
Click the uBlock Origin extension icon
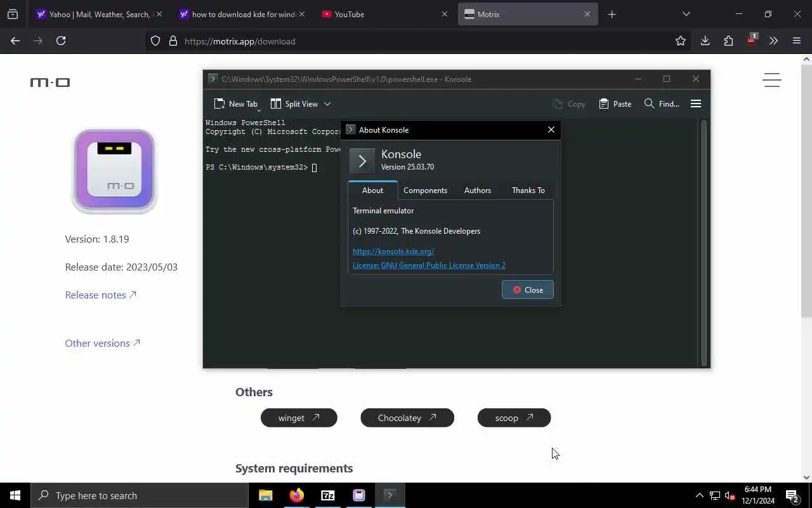(751, 40)
